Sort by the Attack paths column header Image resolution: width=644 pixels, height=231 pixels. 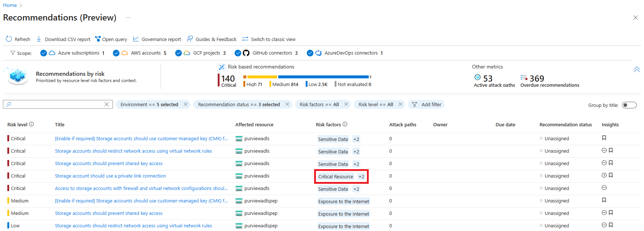tap(403, 124)
